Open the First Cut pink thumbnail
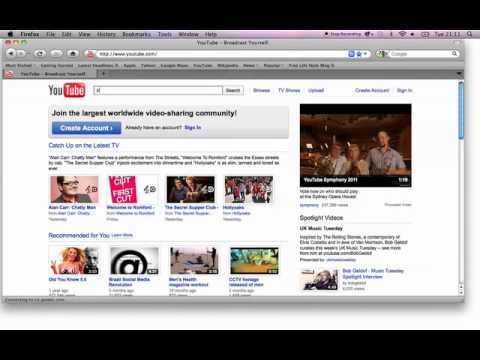The height and width of the screenshot is (360, 480). 132,189
